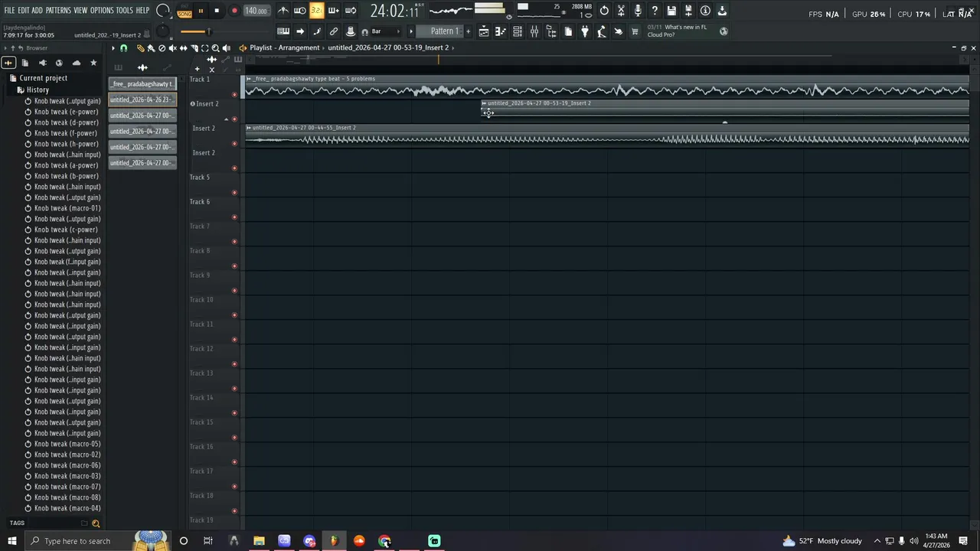Click the 140.000 tempo field

pyautogui.click(x=256, y=11)
